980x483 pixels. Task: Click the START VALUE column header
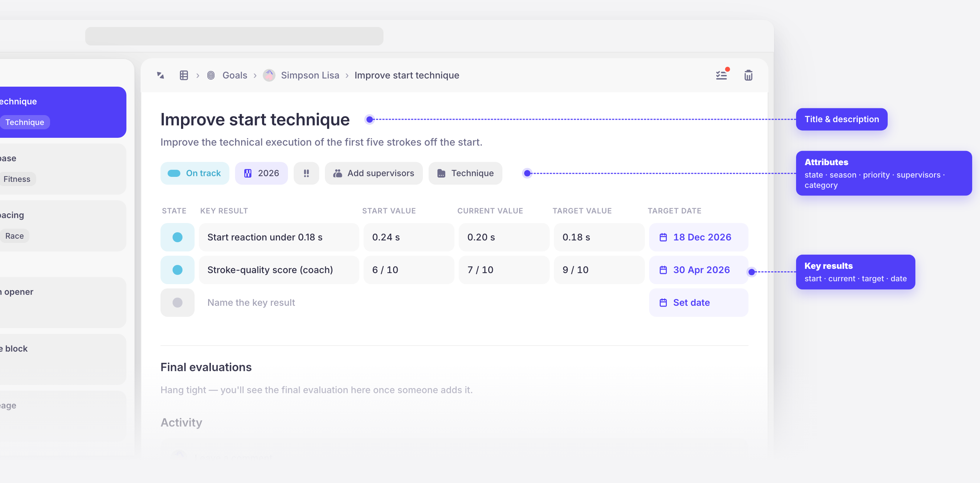(389, 211)
